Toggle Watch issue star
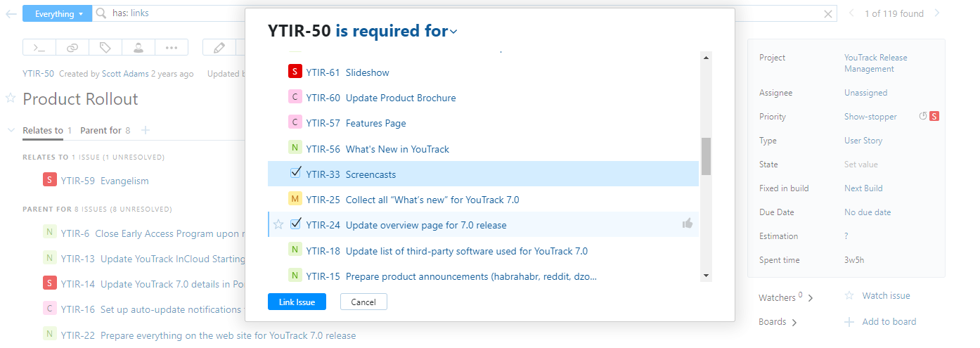 tap(849, 296)
